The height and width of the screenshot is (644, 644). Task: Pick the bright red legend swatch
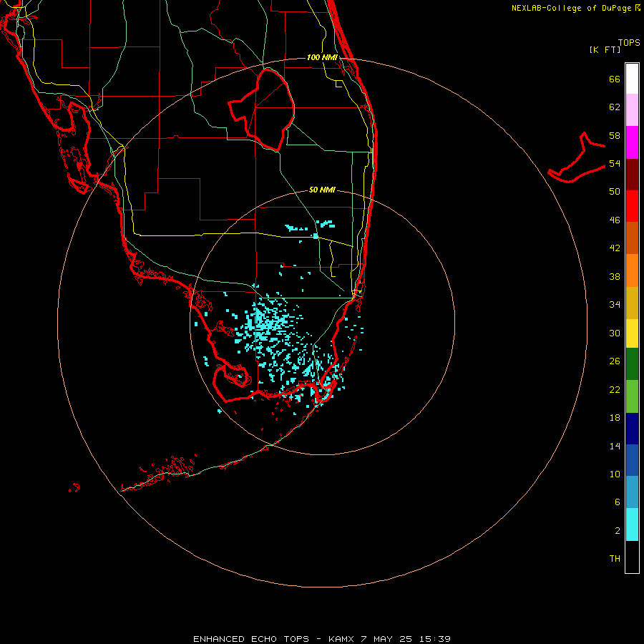(632, 206)
